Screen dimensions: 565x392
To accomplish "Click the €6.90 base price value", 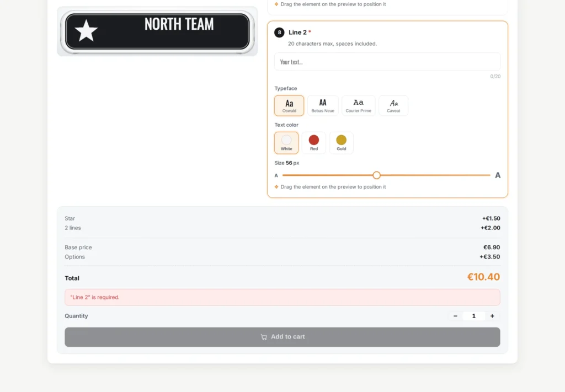I will [492, 248].
